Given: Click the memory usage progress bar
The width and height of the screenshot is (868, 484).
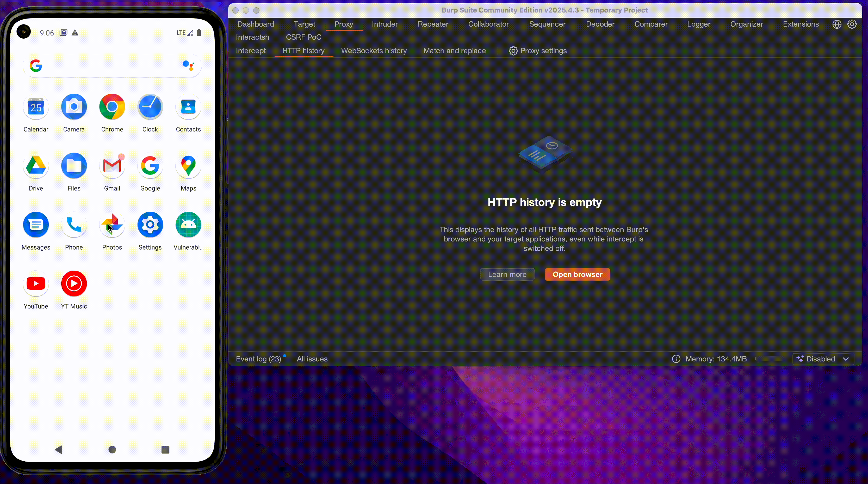Looking at the screenshot, I should pos(770,359).
